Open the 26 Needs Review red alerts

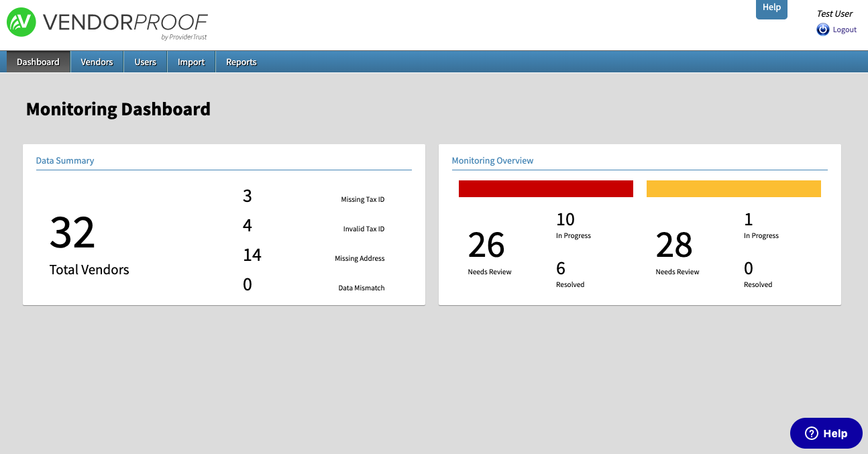[486, 245]
